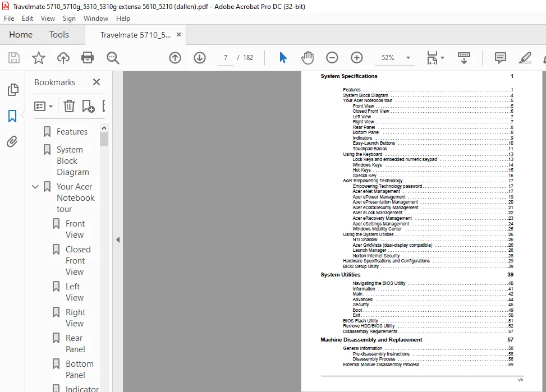Screen dimensions: 546x392
Task: Add a new bookmark icon
Action: [88, 106]
